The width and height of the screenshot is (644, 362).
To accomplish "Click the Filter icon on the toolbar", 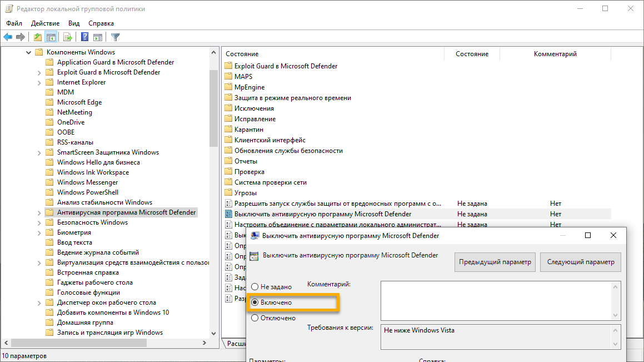I will pyautogui.click(x=114, y=37).
